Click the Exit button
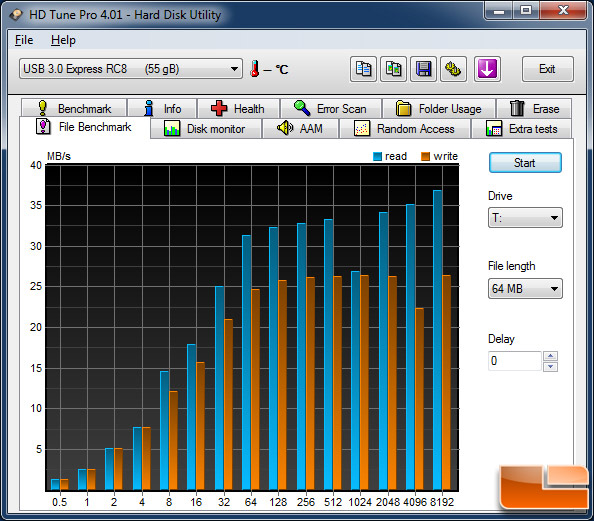 [x=547, y=69]
